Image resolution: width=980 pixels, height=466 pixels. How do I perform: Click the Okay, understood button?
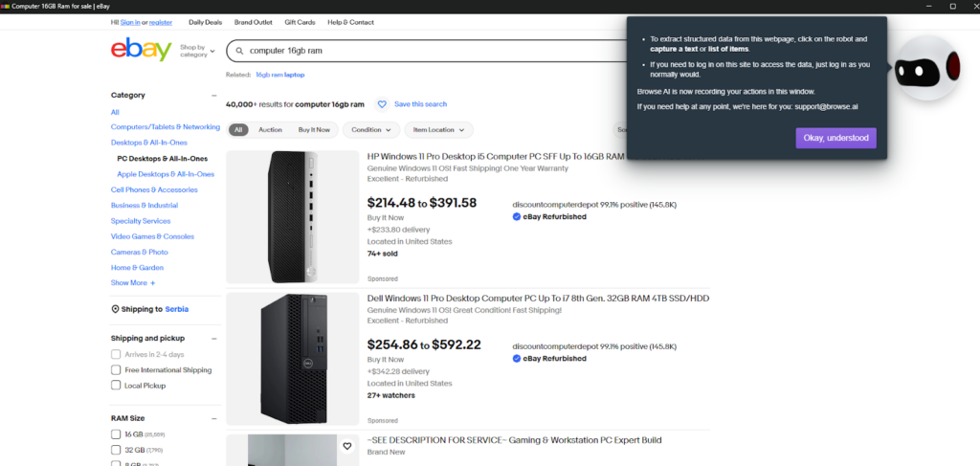pos(835,138)
